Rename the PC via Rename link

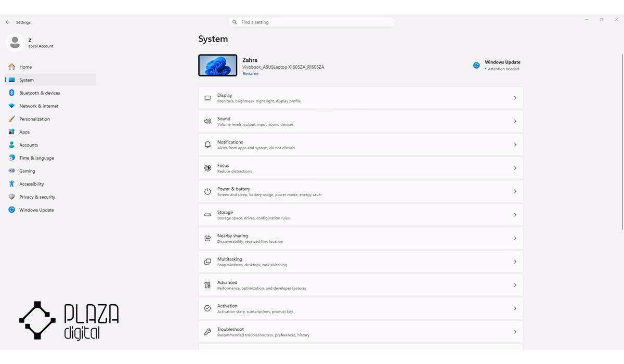pos(251,74)
